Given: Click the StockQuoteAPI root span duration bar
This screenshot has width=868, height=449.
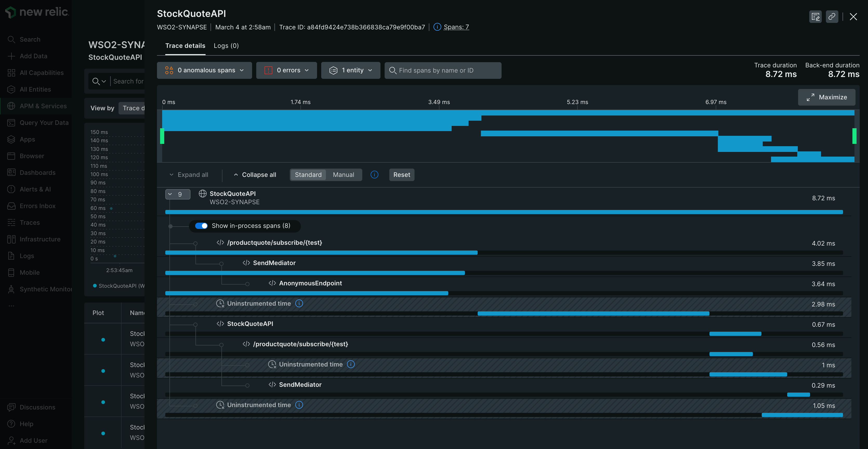Looking at the screenshot, I should 504,212.
